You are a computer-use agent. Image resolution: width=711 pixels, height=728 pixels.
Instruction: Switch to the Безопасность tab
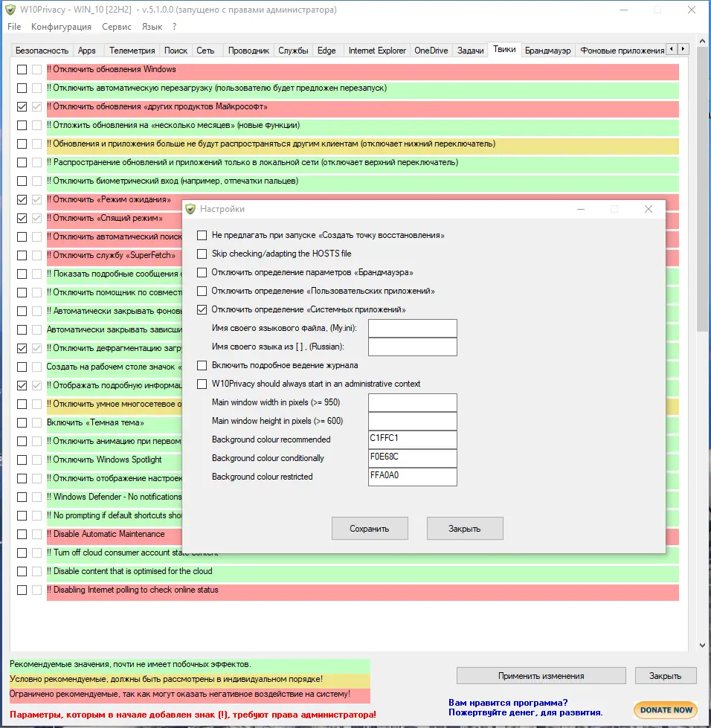(42, 51)
